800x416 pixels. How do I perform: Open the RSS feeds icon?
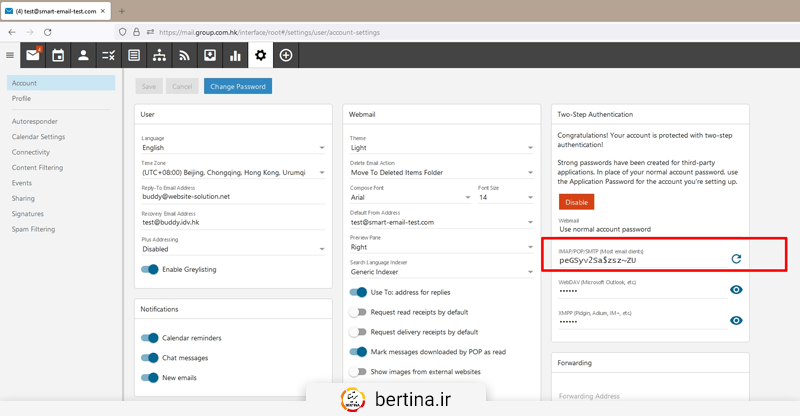184,55
